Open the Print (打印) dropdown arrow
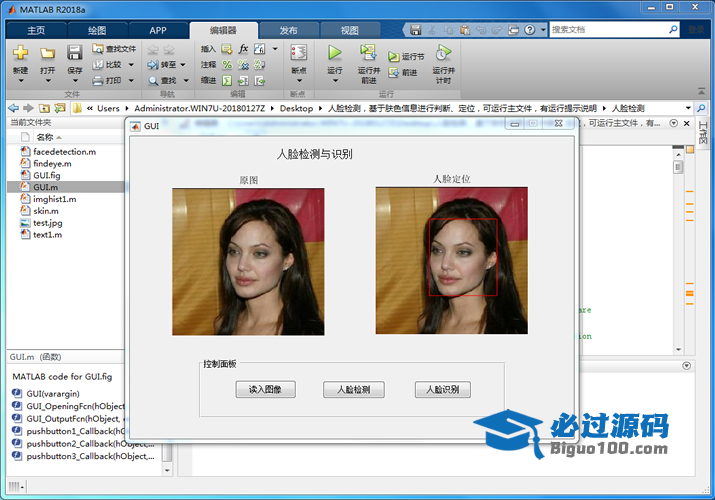Screen dimensions: 715x500 [129, 80]
